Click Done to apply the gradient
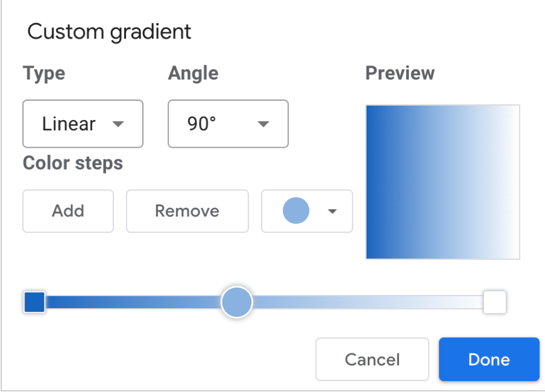545x392 pixels. click(x=488, y=359)
